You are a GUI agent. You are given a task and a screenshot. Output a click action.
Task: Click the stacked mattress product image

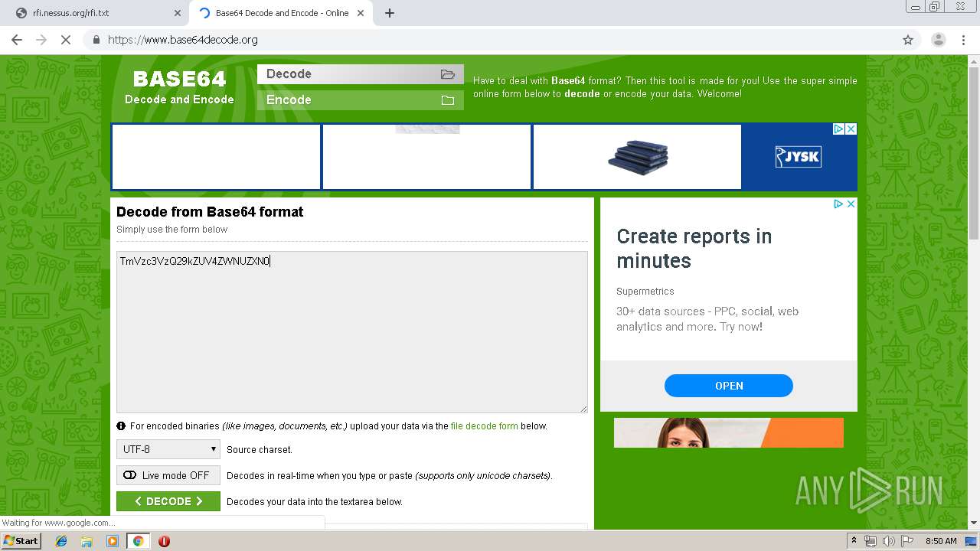click(x=638, y=156)
